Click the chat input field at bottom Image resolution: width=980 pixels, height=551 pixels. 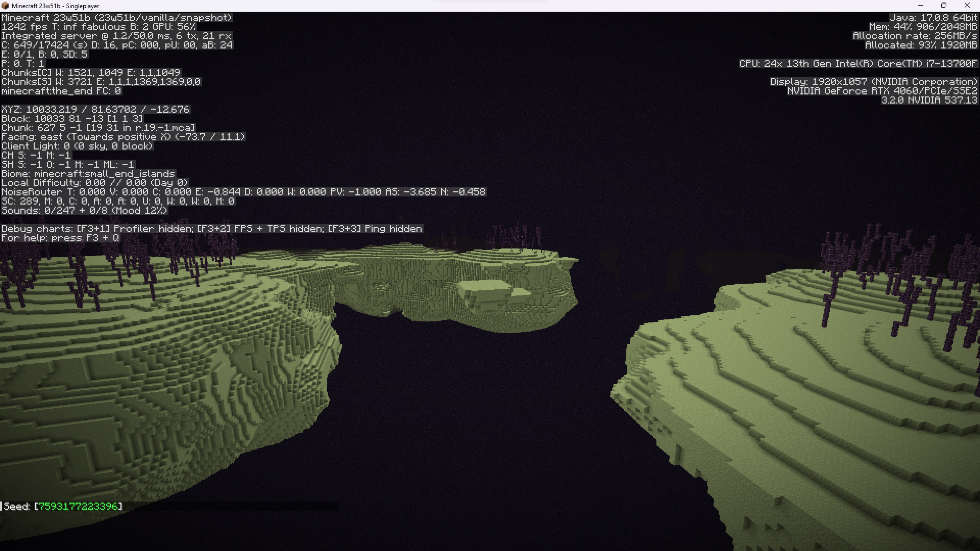point(230,506)
